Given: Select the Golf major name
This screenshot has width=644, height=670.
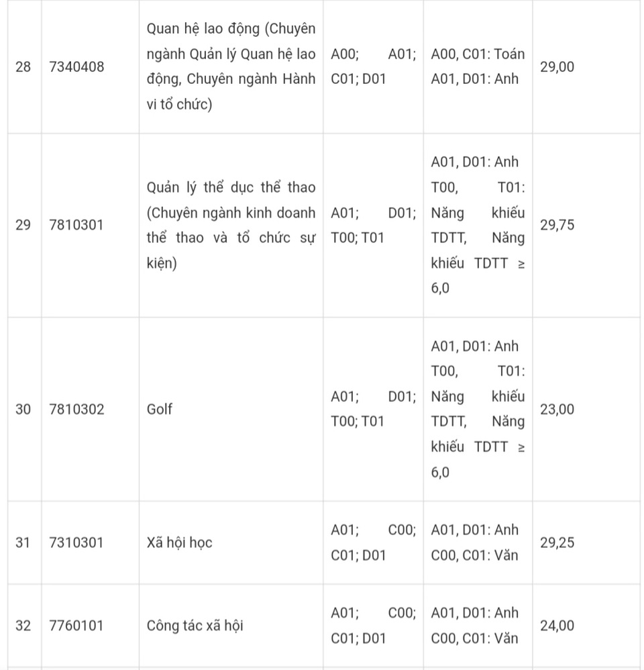Looking at the screenshot, I should coord(159,409).
